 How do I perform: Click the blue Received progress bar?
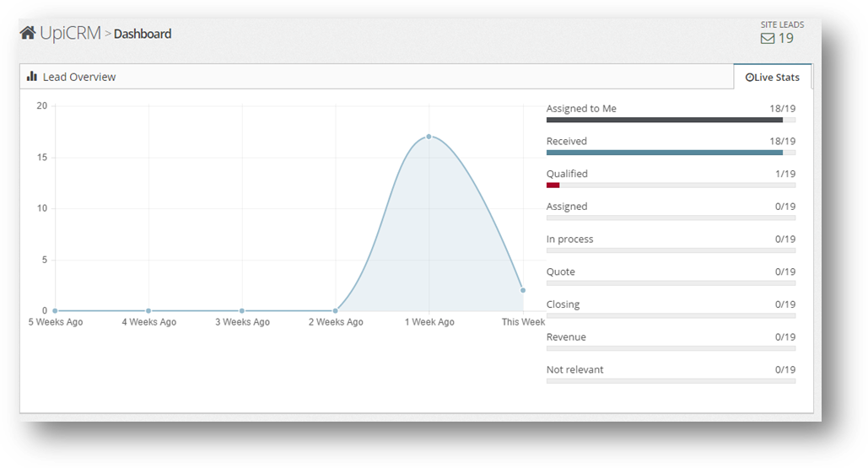(x=670, y=153)
